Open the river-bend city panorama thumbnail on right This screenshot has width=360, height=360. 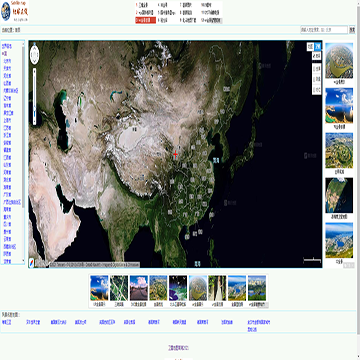[x=339, y=61]
